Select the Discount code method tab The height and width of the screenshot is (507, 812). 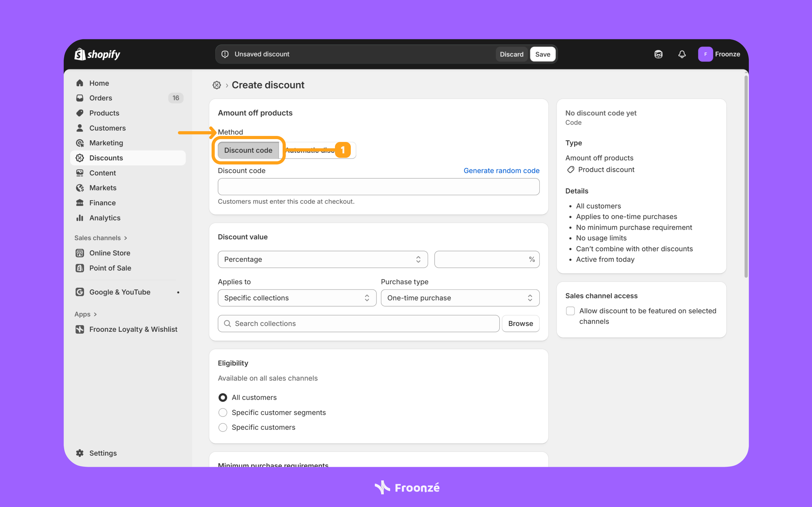coord(248,150)
